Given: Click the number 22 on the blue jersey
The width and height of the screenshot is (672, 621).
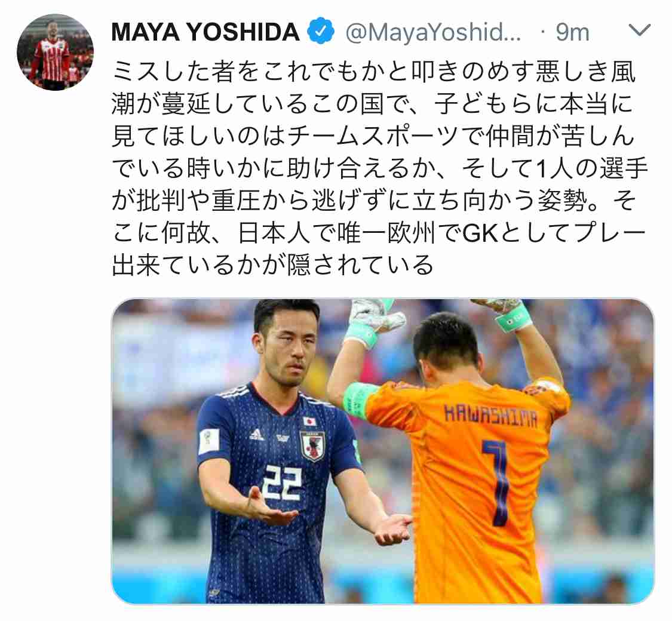Looking at the screenshot, I should click(281, 482).
